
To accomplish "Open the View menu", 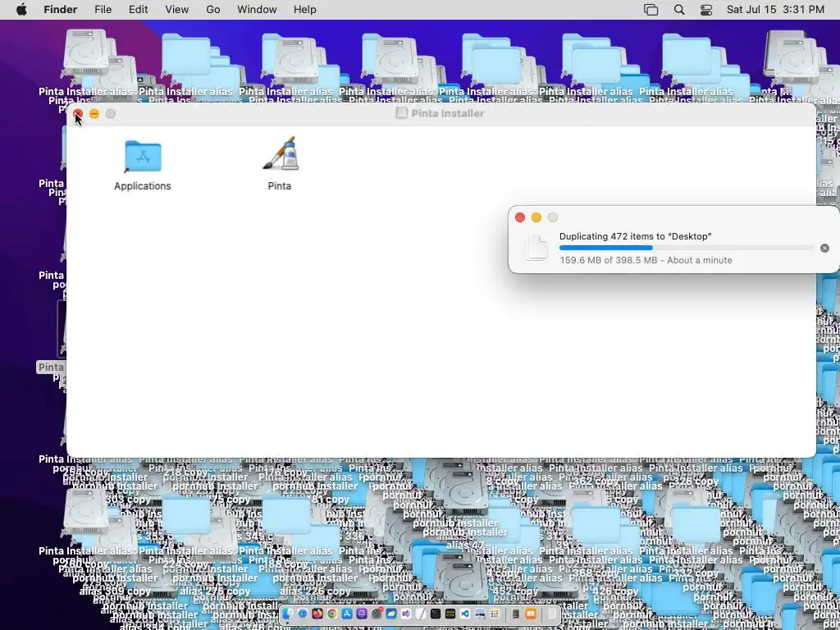I will (177, 10).
